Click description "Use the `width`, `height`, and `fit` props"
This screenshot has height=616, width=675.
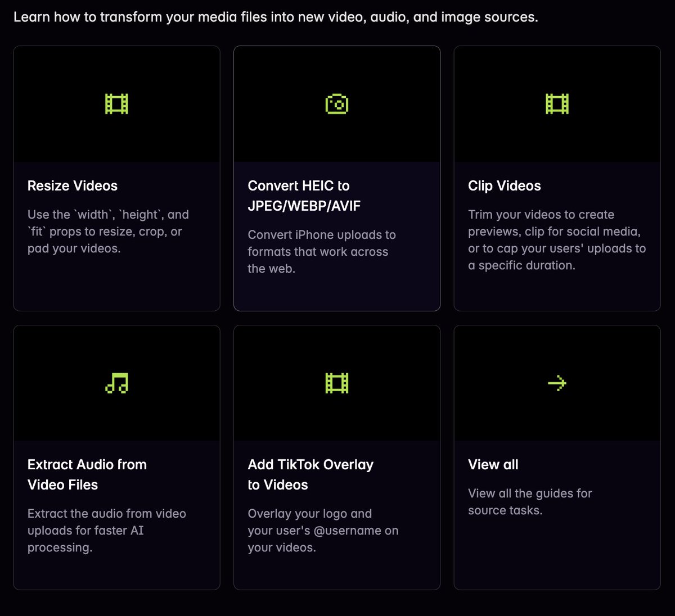pos(108,231)
